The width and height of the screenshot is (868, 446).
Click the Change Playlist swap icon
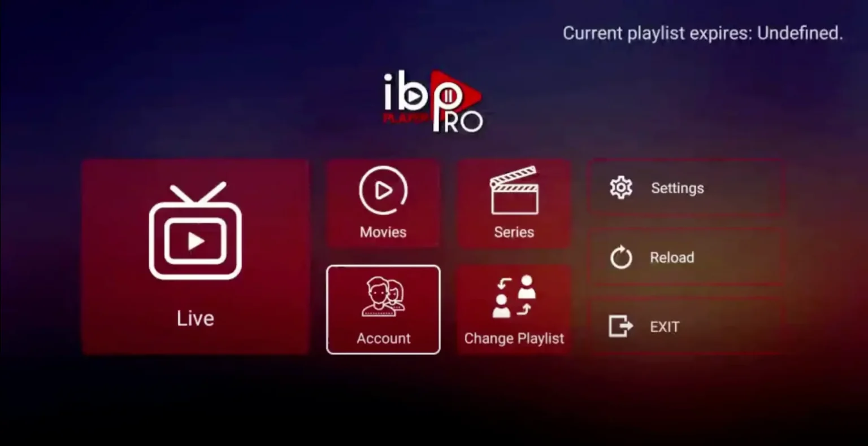click(513, 296)
